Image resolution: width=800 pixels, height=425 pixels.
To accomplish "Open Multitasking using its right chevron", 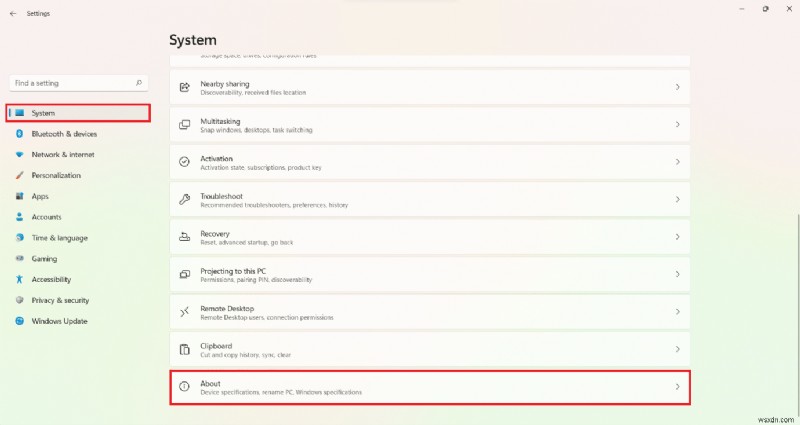I will pos(678,124).
